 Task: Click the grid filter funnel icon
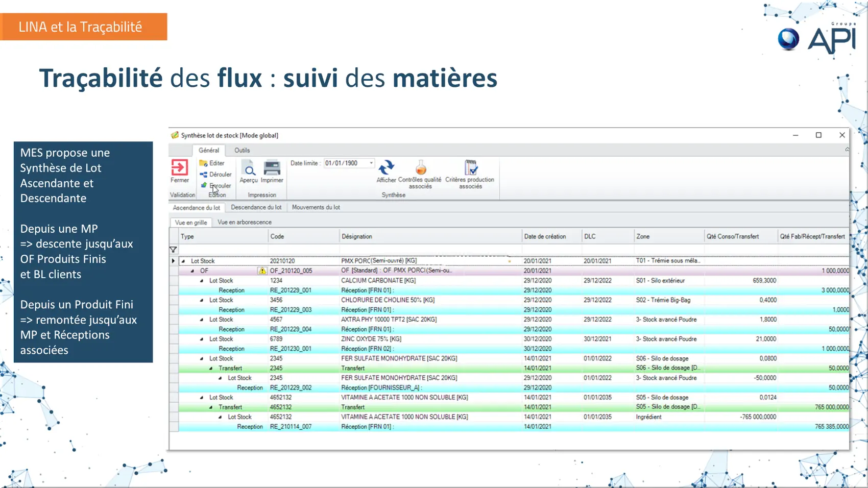(x=173, y=250)
